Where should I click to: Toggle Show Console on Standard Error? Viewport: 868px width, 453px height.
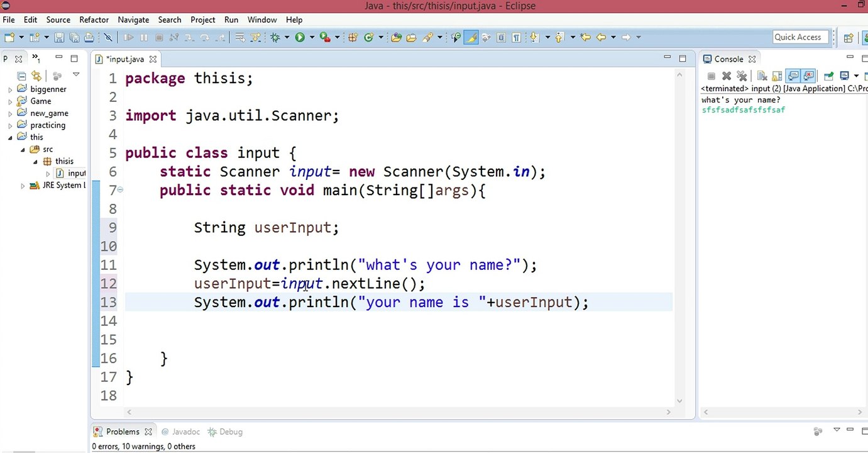pos(808,76)
